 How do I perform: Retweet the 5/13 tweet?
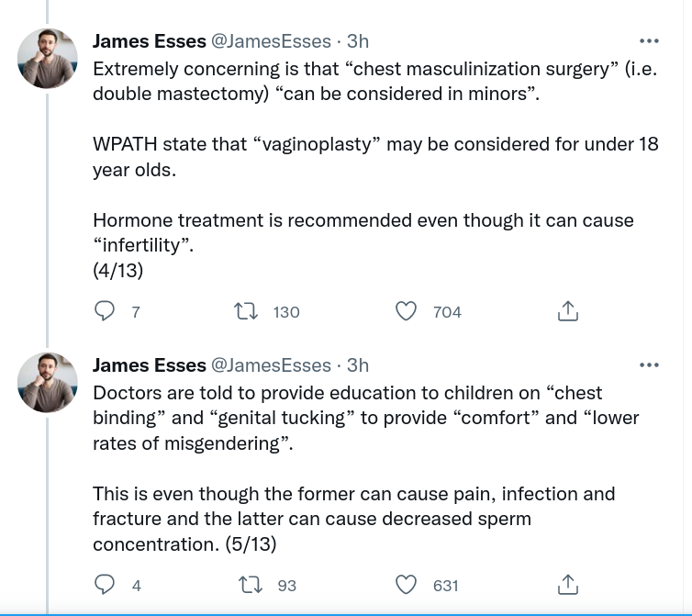[x=247, y=585]
